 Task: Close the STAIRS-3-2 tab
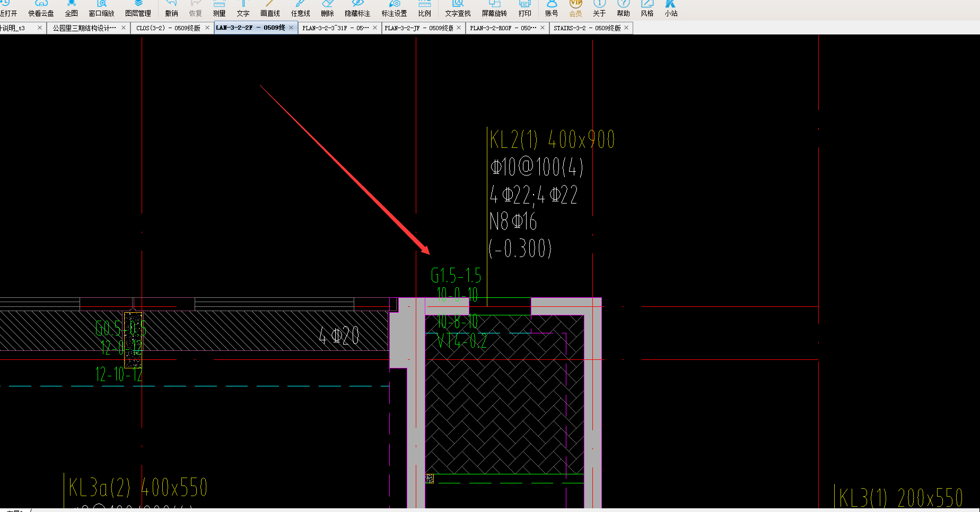coord(626,28)
